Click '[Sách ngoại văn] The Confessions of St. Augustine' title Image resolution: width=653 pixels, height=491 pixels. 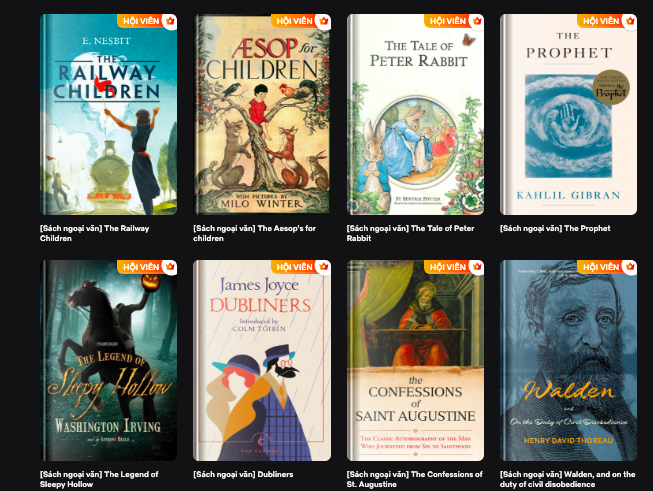click(x=414, y=479)
